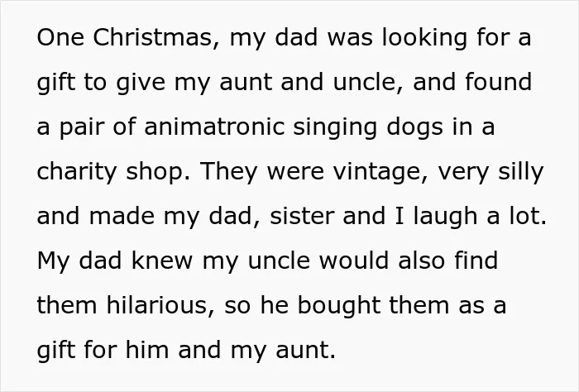Click the word 'uncle' in second line
The image size is (579, 392).
tap(364, 83)
